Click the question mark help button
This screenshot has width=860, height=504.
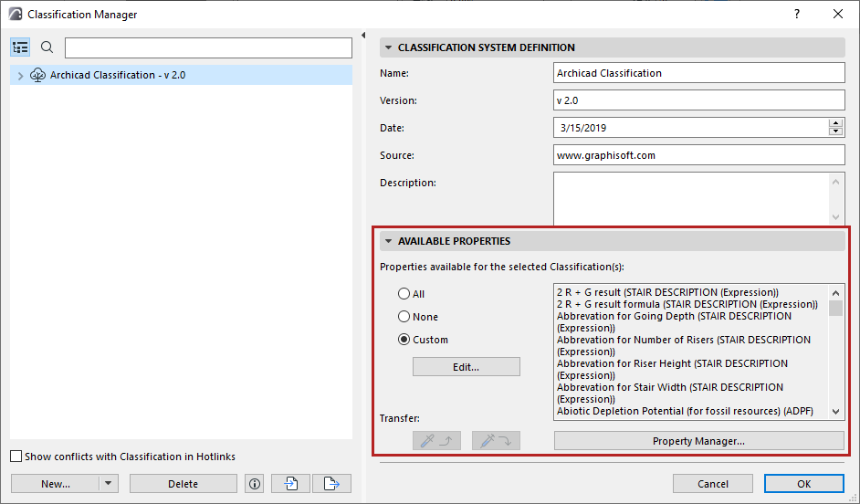(x=797, y=15)
